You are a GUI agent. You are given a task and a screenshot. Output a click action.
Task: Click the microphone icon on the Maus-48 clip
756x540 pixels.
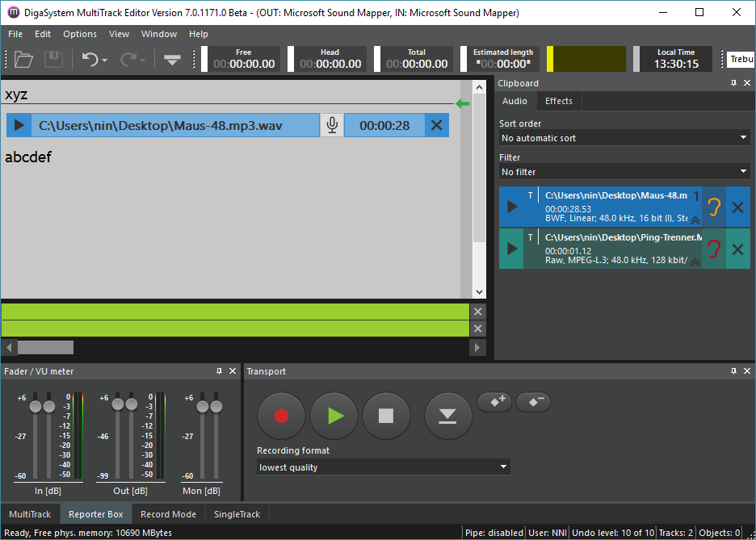[331, 125]
